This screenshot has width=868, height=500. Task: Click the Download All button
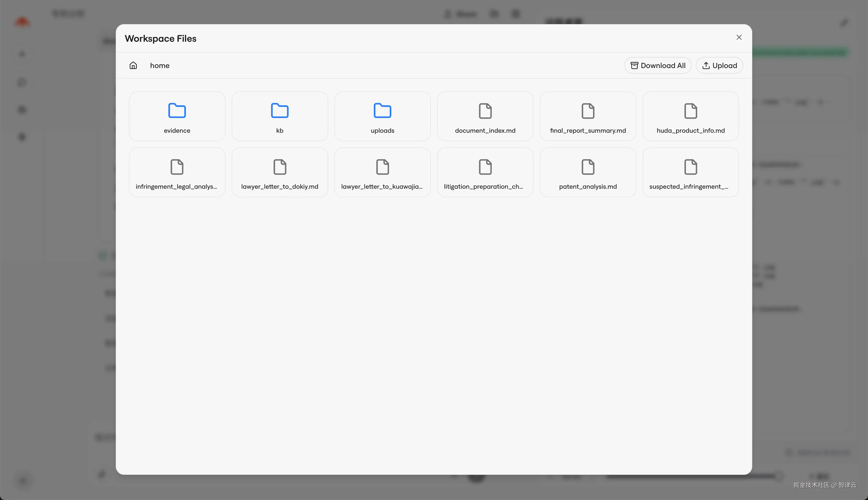click(x=658, y=65)
